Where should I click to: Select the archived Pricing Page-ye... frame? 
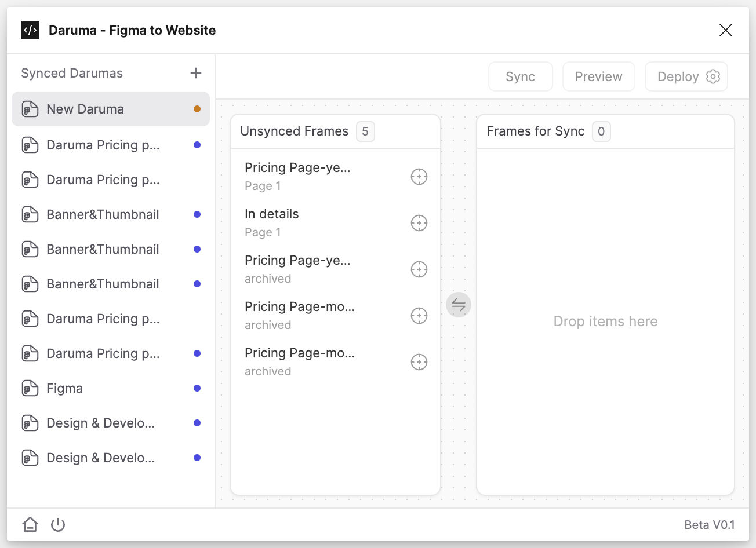coord(336,269)
